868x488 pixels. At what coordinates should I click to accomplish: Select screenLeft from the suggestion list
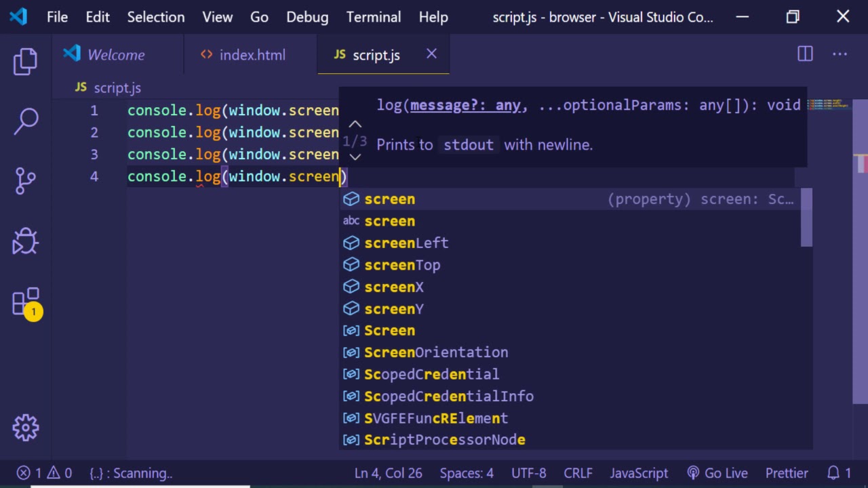tap(406, 243)
